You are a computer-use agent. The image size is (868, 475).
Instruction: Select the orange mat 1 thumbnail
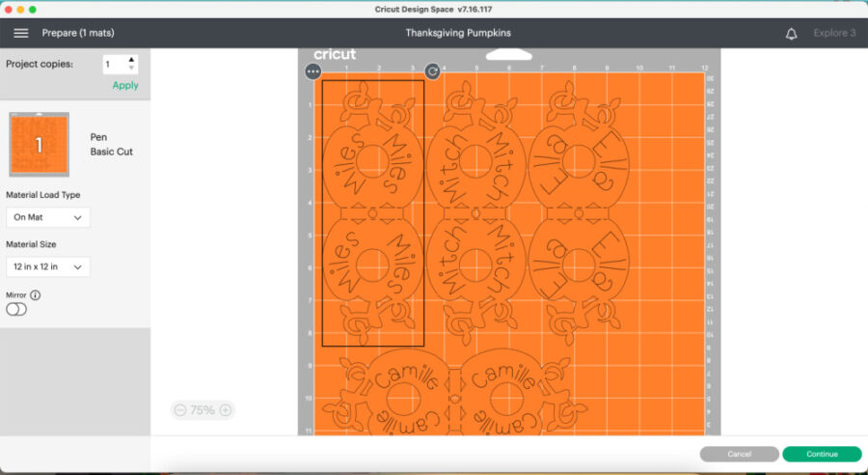tap(40, 145)
